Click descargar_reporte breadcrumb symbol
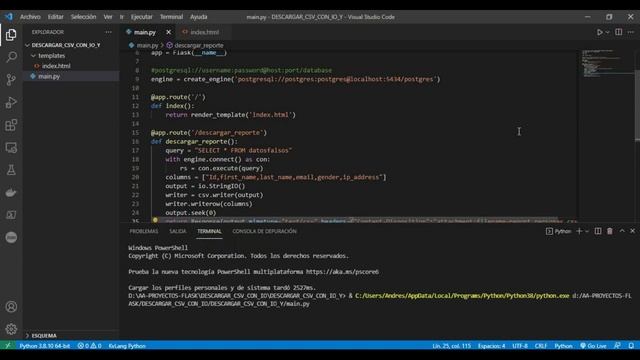Viewport: 640px width, 360px height. click(x=199, y=45)
